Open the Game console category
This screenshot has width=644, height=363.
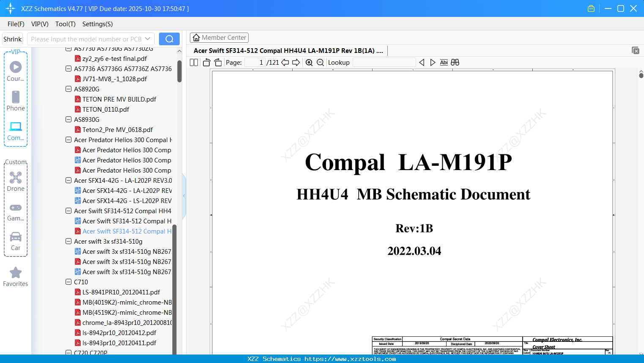[16, 212]
